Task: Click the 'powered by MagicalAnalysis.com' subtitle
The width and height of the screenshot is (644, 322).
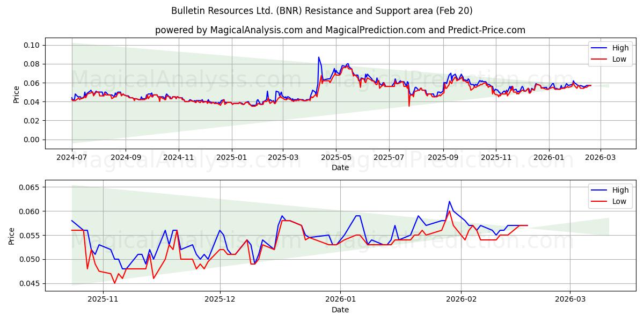Action: click(340, 30)
